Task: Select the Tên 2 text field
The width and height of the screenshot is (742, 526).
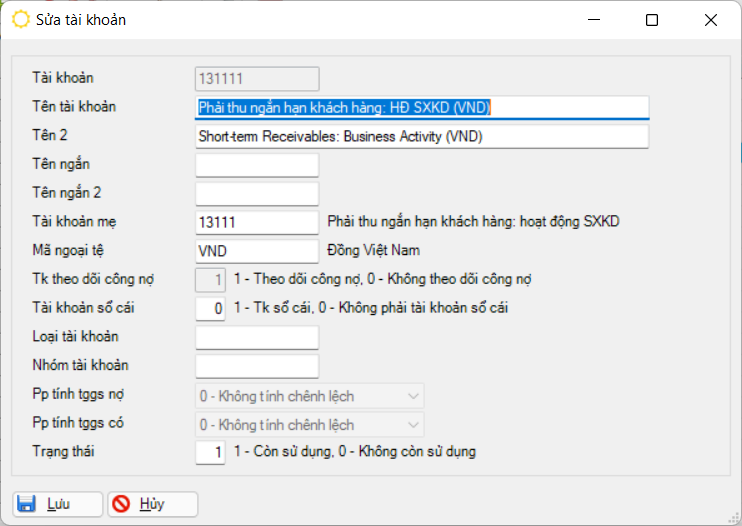Action: 421,136
